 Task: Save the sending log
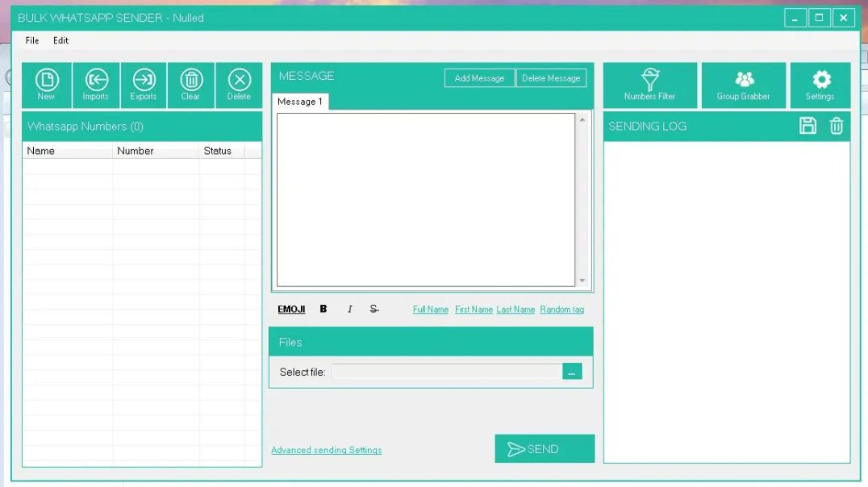click(x=808, y=126)
